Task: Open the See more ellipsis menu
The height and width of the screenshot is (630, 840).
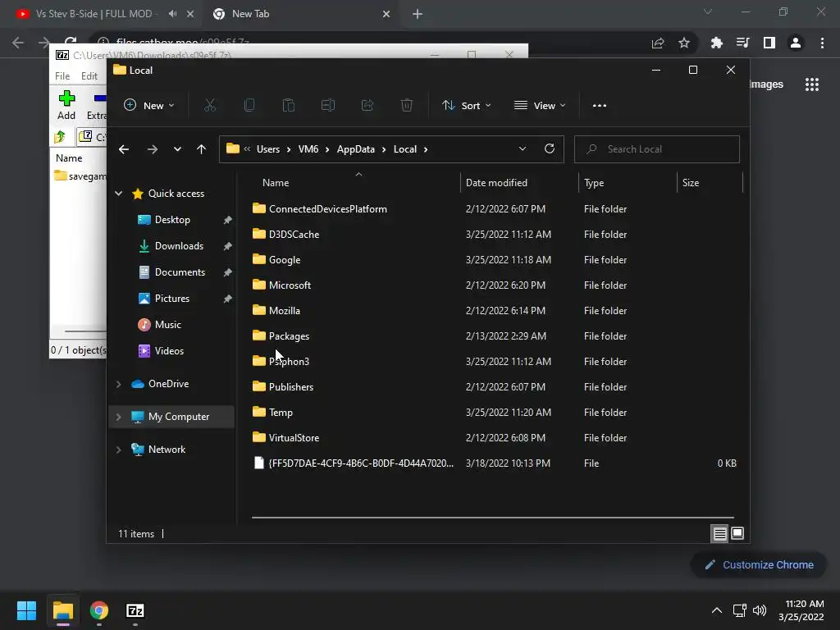Action: click(600, 106)
